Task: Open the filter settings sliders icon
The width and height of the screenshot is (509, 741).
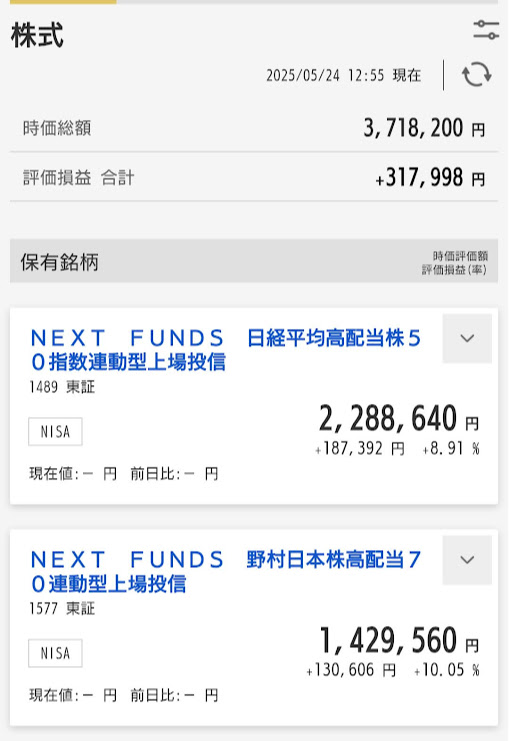Action: pos(486,30)
